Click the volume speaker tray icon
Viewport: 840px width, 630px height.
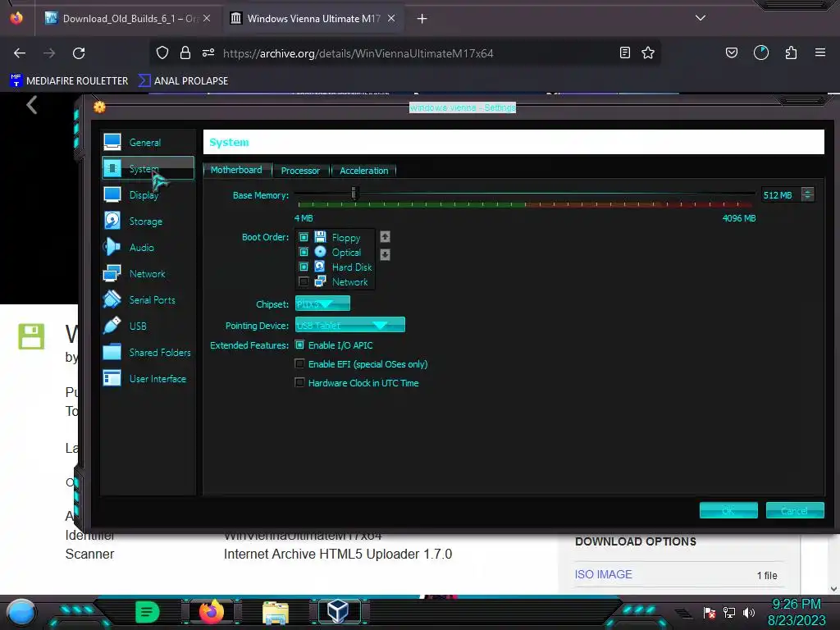pos(748,612)
